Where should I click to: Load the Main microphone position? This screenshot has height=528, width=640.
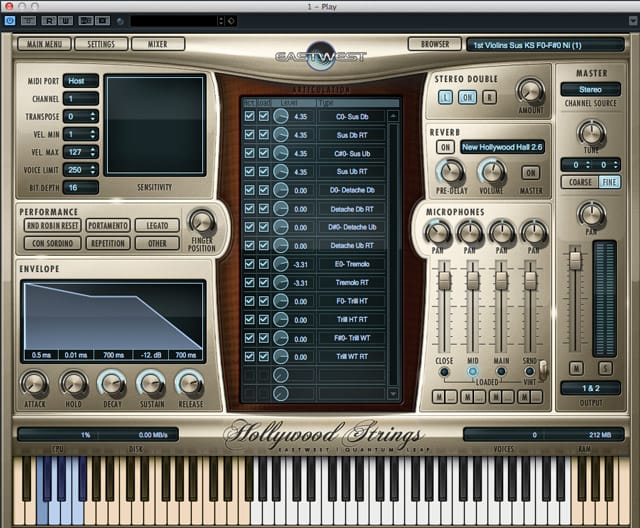point(501,371)
